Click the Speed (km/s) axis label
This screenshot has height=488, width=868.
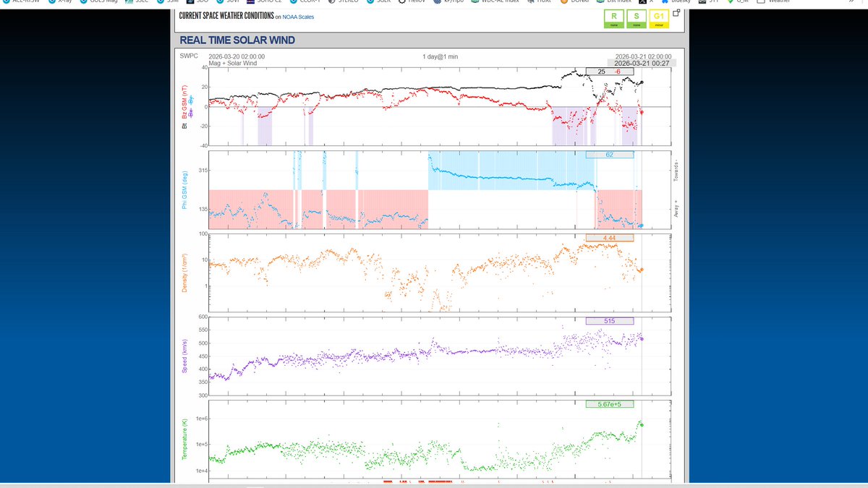coord(184,356)
